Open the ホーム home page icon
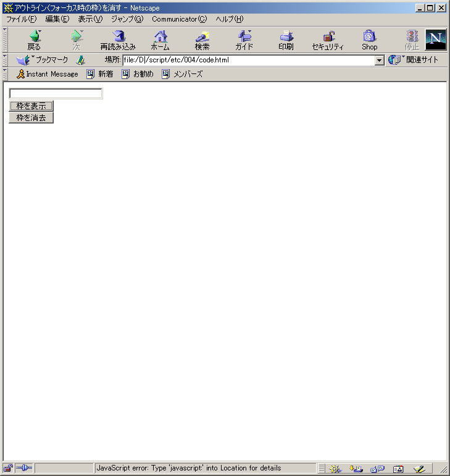This screenshot has height=476, width=450. pos(160,40)
